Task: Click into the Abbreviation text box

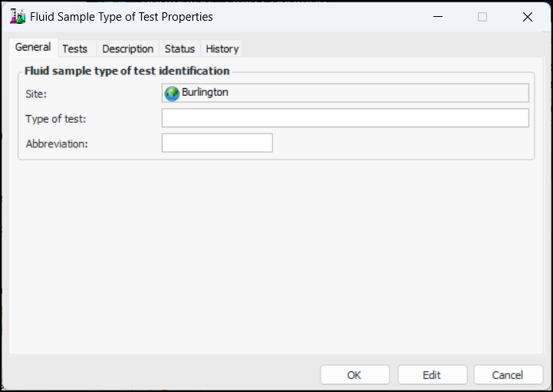Action: click(217, 143)
